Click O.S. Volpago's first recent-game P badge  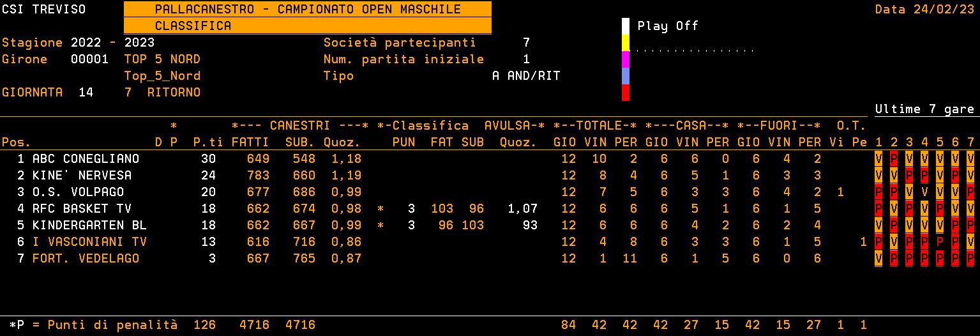click(x=878, y=192)
